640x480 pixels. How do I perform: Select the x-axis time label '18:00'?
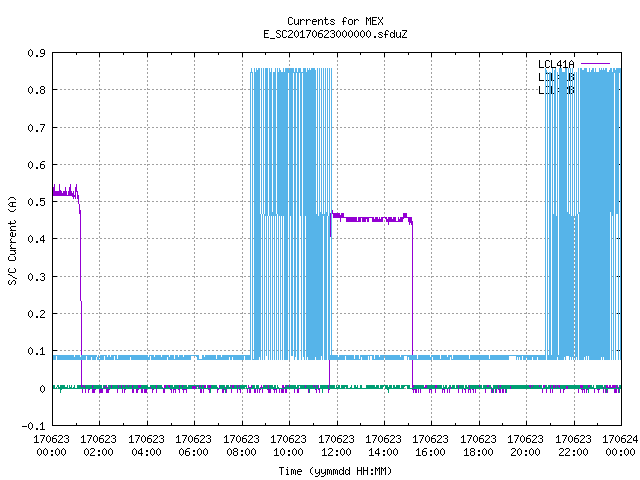tap(478, 452)
